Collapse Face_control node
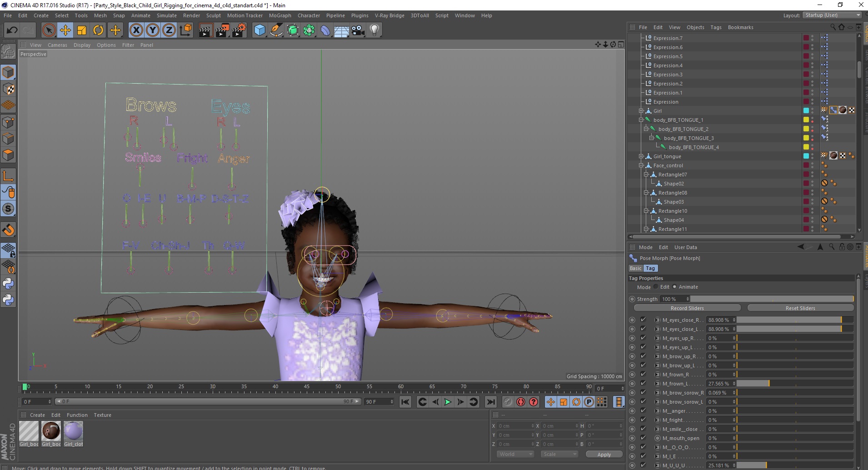 coord(641,165)
